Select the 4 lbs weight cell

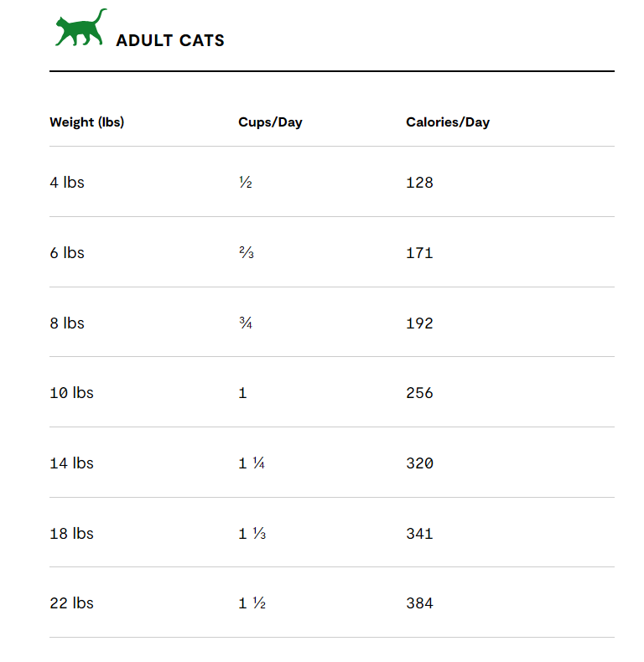pos(67,182)
